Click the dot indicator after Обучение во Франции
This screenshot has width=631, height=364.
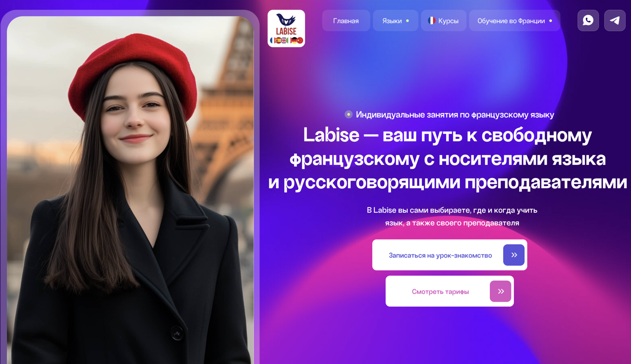551,21
